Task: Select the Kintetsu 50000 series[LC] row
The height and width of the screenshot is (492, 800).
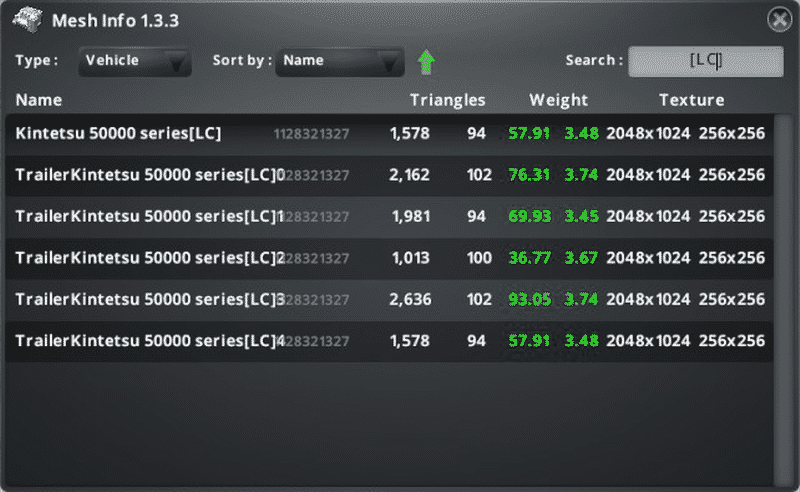Action: (118, 133)
